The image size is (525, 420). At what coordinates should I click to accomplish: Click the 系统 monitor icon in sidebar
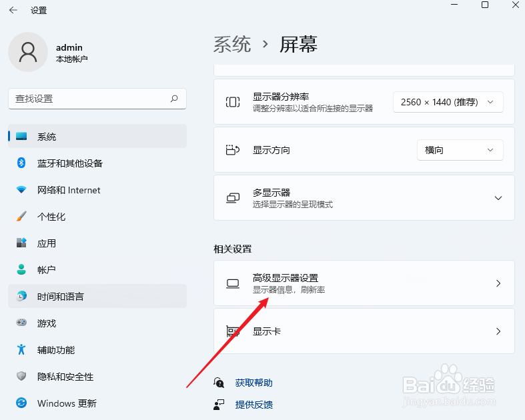point(21,136)
